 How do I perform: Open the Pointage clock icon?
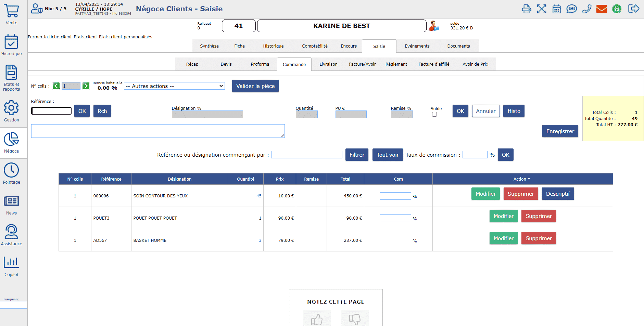pos(11,170)
